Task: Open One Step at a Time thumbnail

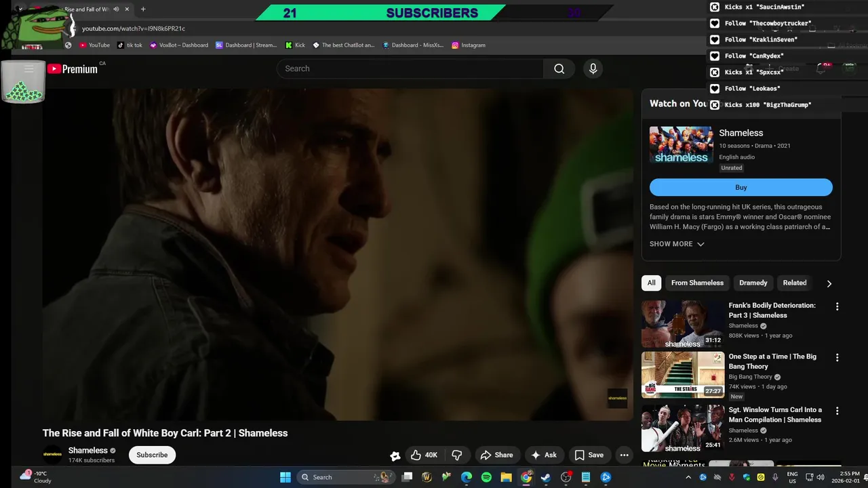Action: tap(683, 375)
